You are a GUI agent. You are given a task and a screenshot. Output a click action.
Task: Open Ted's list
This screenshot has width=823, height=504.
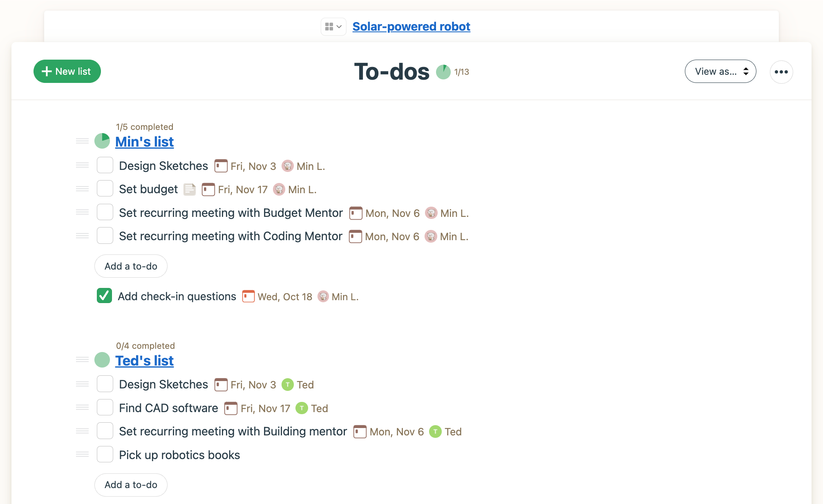(x=144, y=361)
